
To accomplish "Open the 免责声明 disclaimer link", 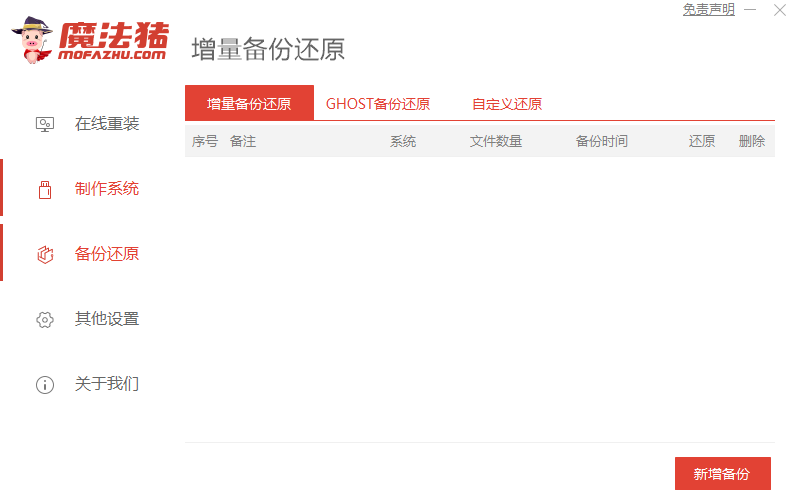I will [708, 9].
